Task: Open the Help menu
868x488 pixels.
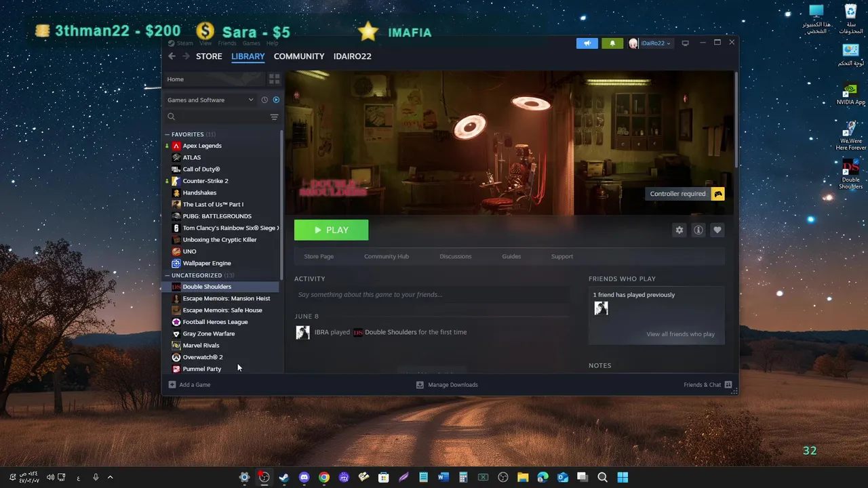Action: pos(273,43)
